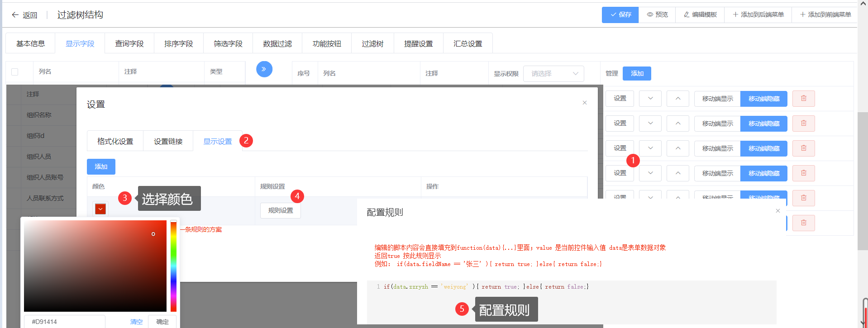This screenshot has width=868, height=328.
Task: Click the 规则设置 button
Action: [x=280, y=210]
